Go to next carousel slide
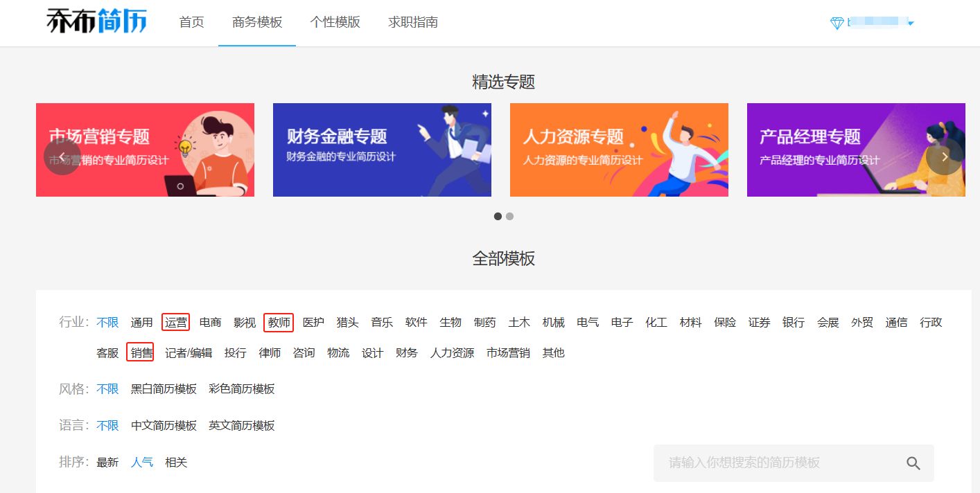Image resolution: width=980 pixels, height=493 pixels. coord(944,156)
